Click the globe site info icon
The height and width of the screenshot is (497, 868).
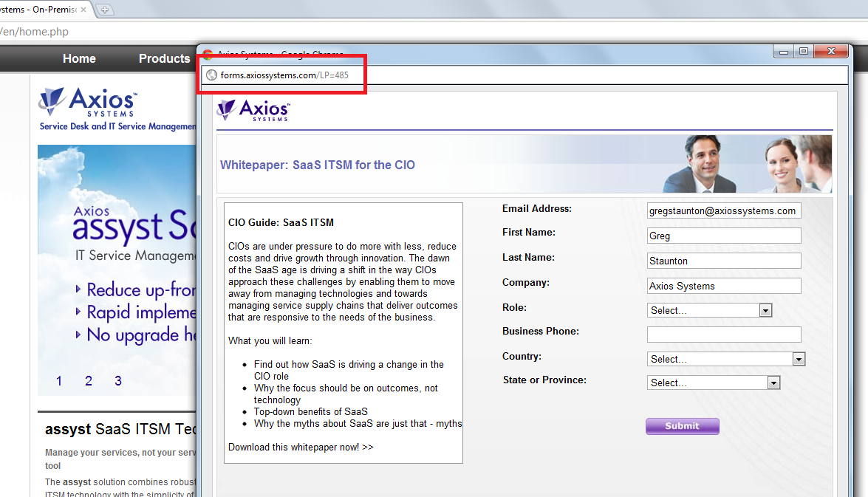click(211, 75)
